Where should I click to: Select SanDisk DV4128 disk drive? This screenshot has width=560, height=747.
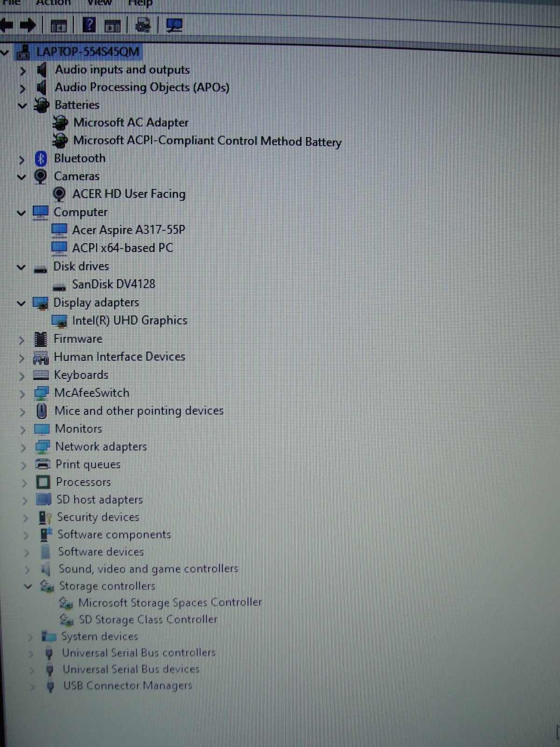[x=114, y=284]
